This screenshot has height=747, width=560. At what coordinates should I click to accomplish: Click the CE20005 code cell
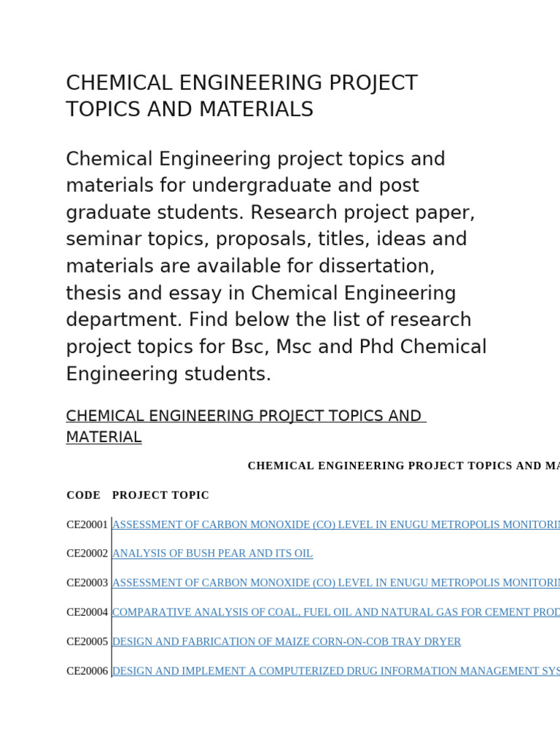[87, 642]
